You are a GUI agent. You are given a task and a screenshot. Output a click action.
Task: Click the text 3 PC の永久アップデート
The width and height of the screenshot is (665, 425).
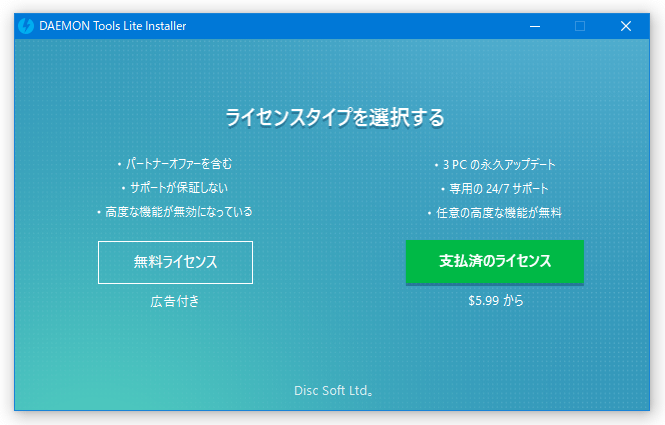tap(499, 165)
